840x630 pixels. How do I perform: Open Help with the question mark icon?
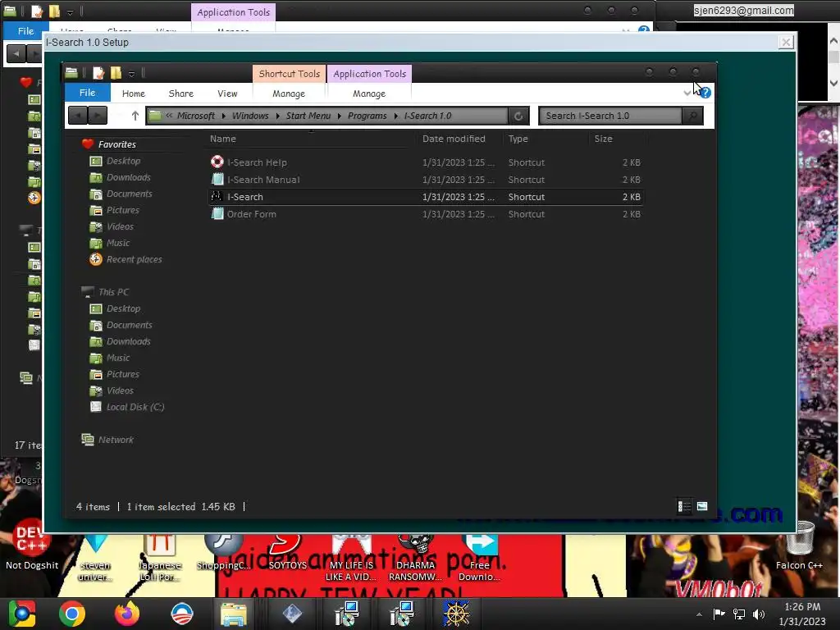705,93
